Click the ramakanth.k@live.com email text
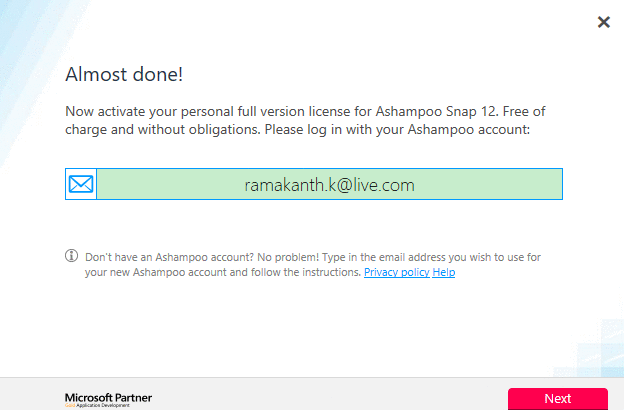 pyautogui.click(x=329, y=185)
